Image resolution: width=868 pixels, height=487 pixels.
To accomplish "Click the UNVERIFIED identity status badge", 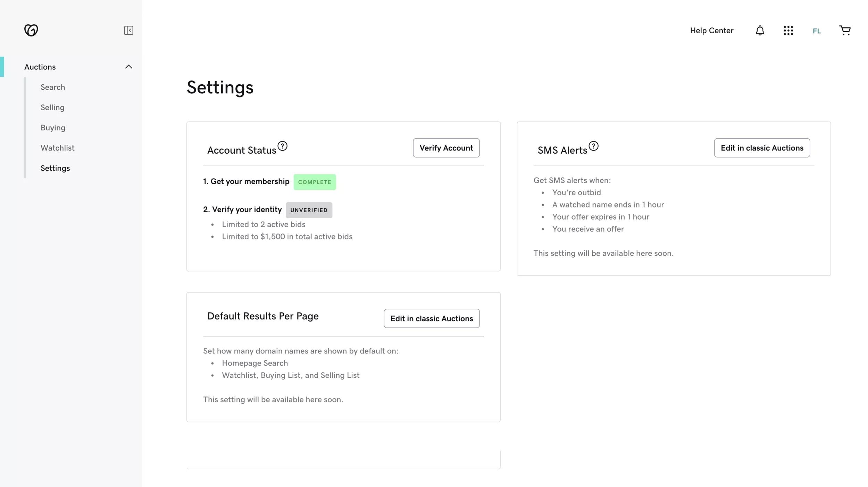I will pyautogui.click(x=309, y=210).
